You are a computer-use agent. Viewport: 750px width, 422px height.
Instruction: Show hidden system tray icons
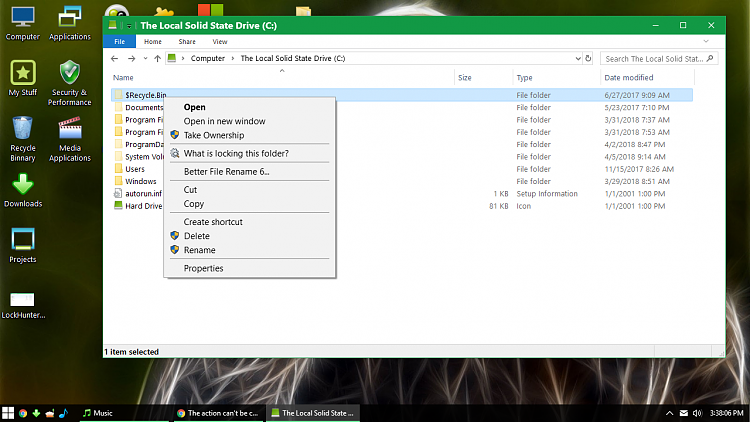(670, 413)
